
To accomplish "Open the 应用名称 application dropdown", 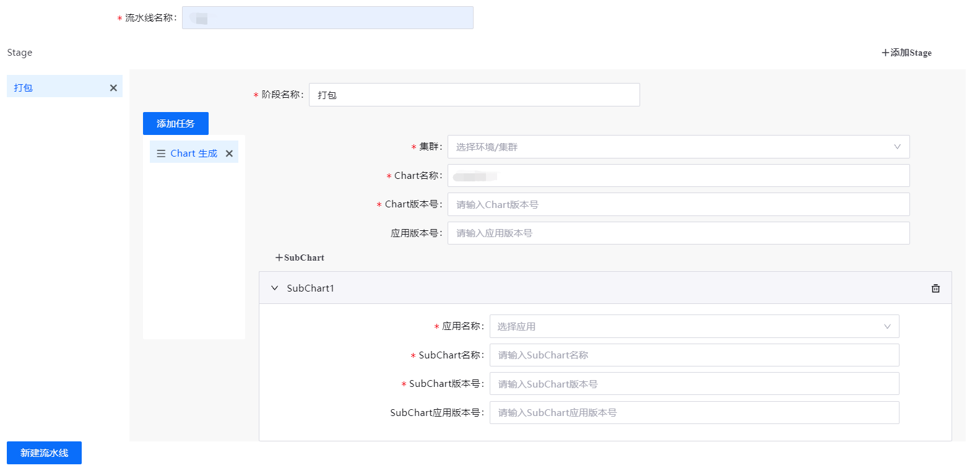I will click(693, 326).
